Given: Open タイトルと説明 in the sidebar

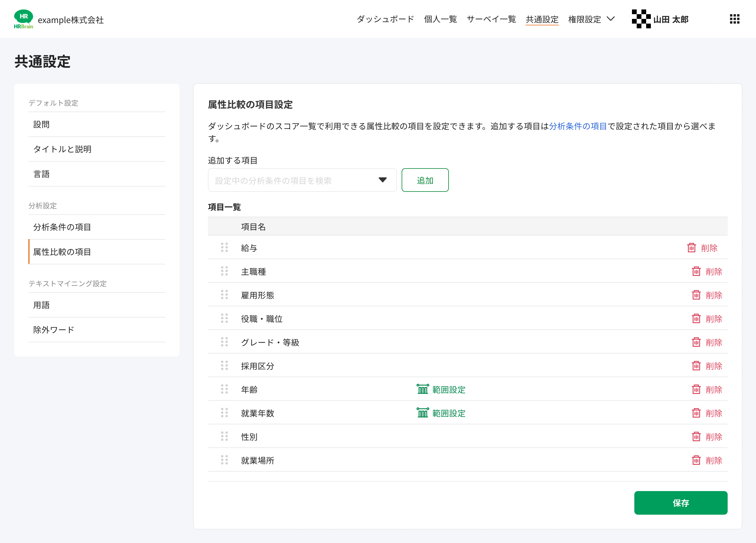Looking at the screenshot, I should 97,149.
